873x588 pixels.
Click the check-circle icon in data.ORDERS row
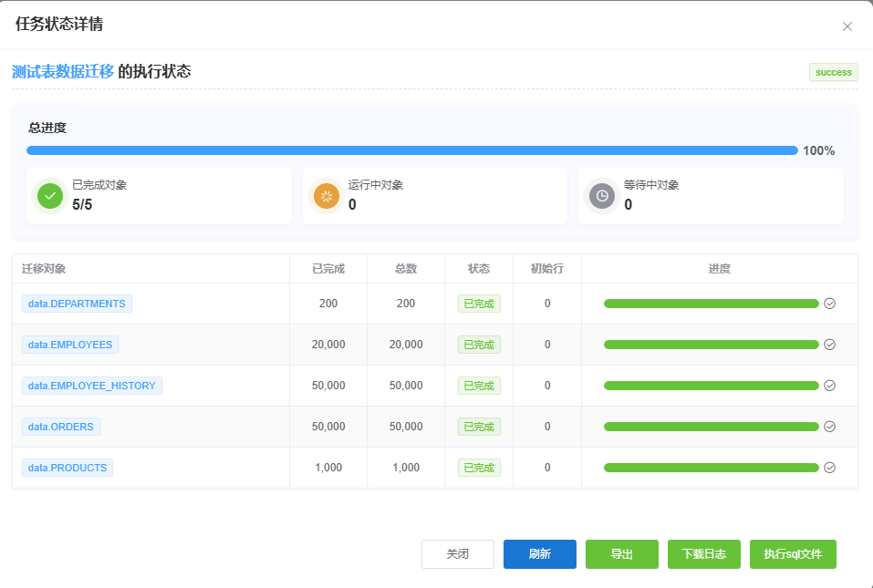[x=829, y=427]
